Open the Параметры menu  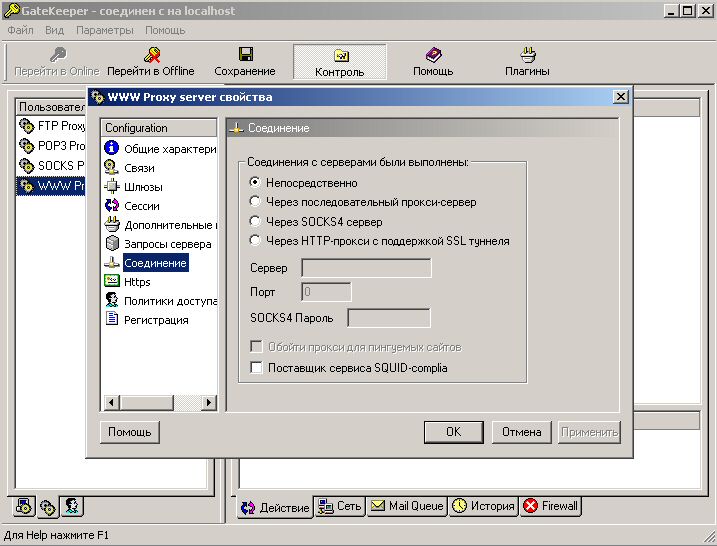tap(103, 30)
